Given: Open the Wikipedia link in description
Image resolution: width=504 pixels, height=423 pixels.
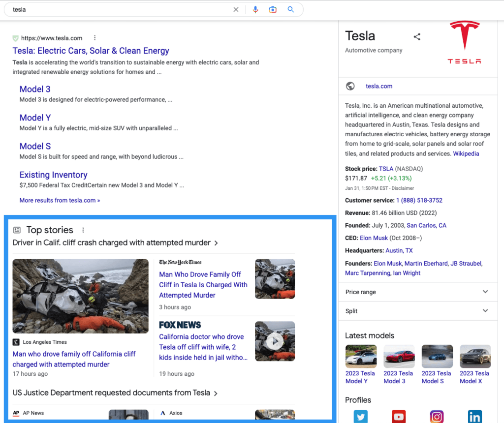Looking at the screenshot, I should pos(466,153).
